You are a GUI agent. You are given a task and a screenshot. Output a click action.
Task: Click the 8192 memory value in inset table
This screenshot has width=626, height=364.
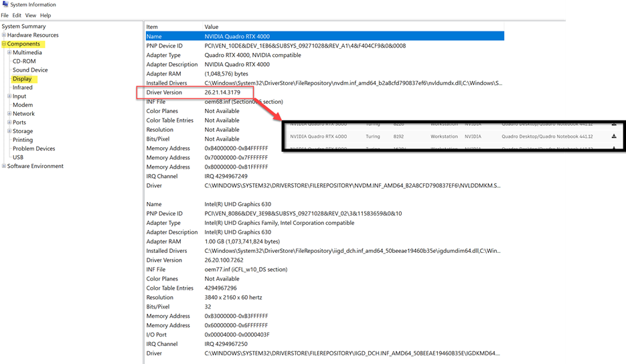click(x=398, y=136)
